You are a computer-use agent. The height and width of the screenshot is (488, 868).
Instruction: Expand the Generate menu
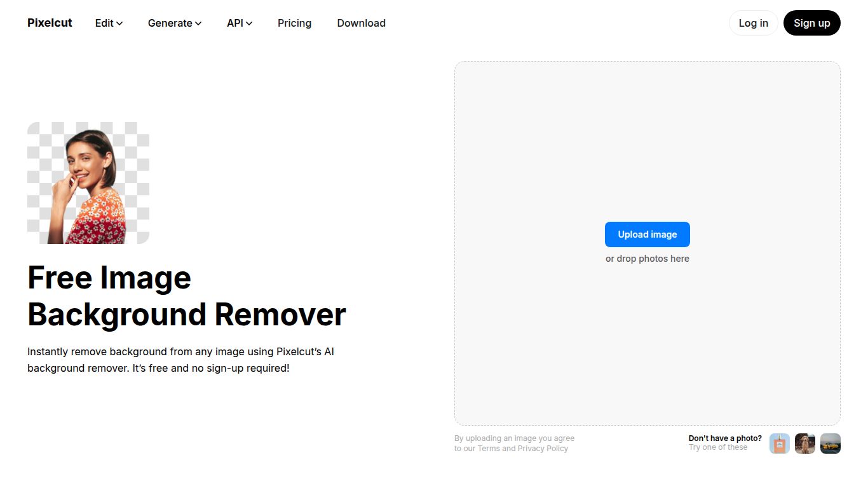(170, 23)
